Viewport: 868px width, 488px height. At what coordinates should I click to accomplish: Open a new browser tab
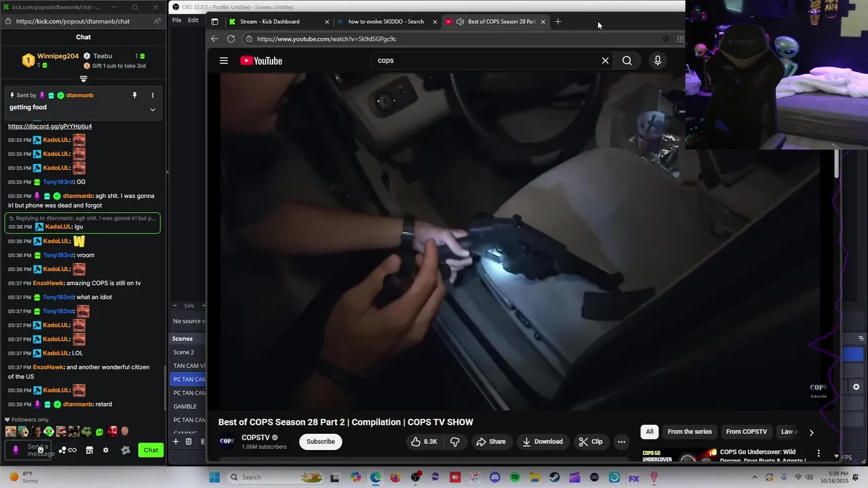pyautogui.click(x=558, y=22)
